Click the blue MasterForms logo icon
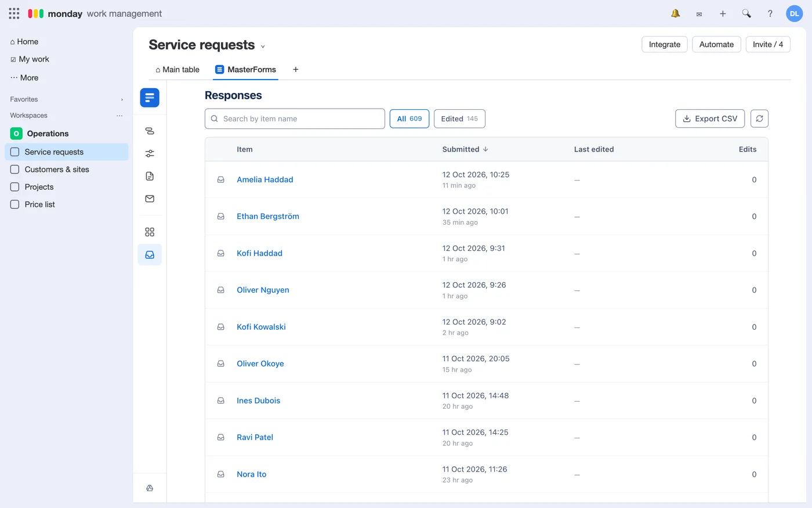The height and width of the screenshot is (508, 812). click(x=150, y=98)
